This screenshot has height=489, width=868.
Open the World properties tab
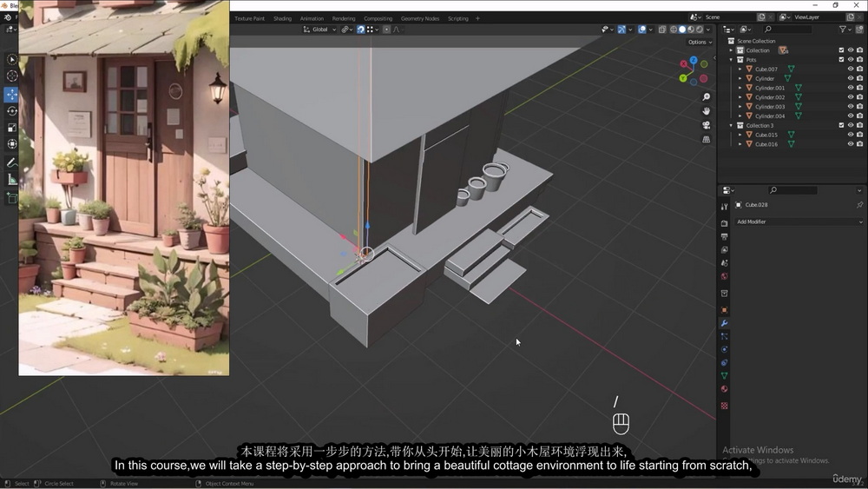point(724,276)
